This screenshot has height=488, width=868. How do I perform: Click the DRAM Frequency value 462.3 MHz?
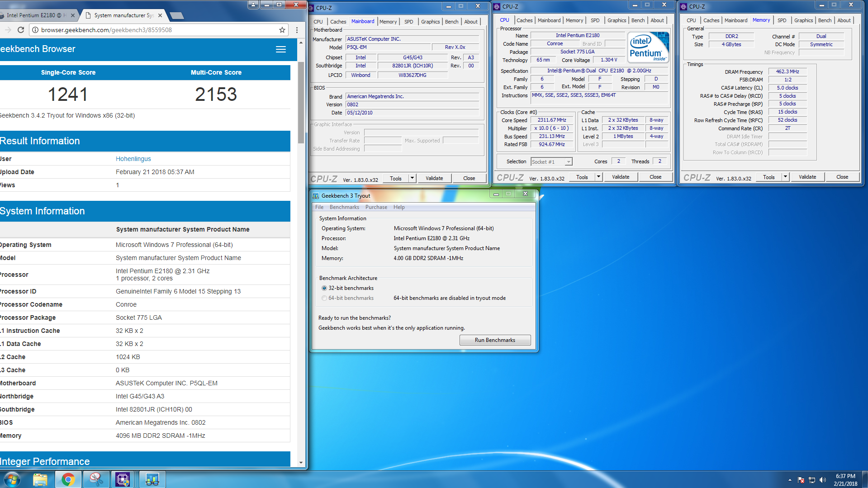click(787, 71)
